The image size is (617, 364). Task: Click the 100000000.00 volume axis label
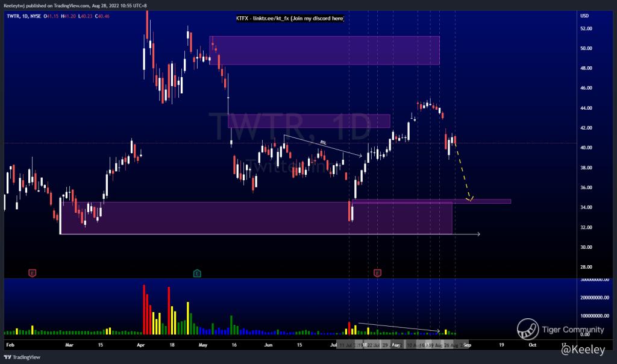tap(595, 316)
